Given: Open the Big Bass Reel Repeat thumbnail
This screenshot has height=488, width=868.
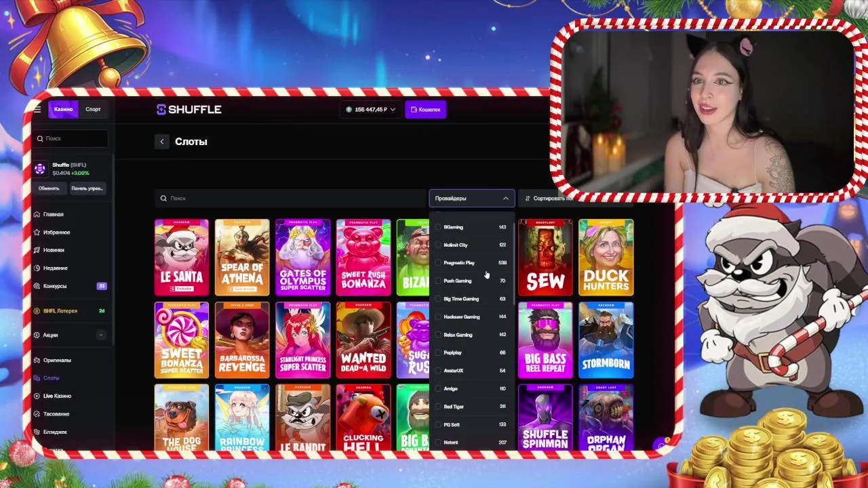Looking at the screenshot, I should tap(545, 340).
